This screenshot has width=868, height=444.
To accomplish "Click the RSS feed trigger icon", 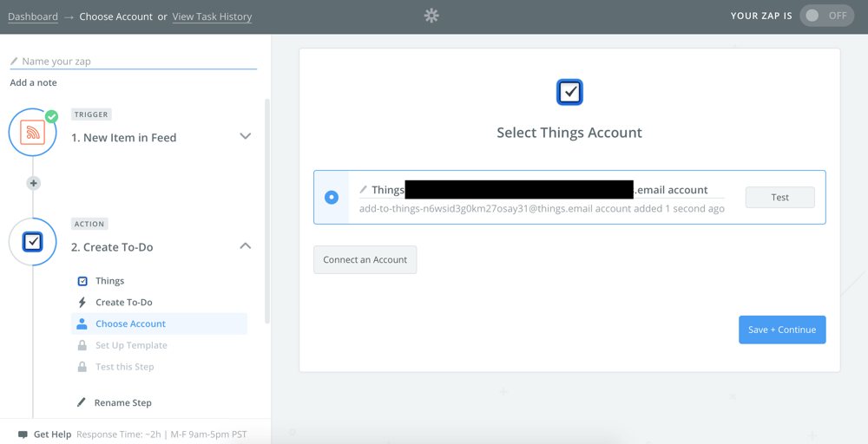I will click(x=33, y=133).
